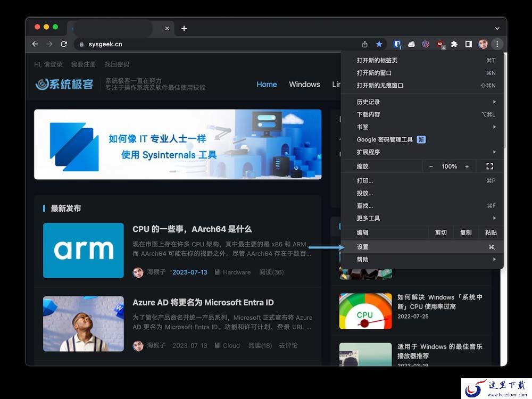Select 打开新的窗口 menu item
The image size is (532, 399).
pos(422,73)
